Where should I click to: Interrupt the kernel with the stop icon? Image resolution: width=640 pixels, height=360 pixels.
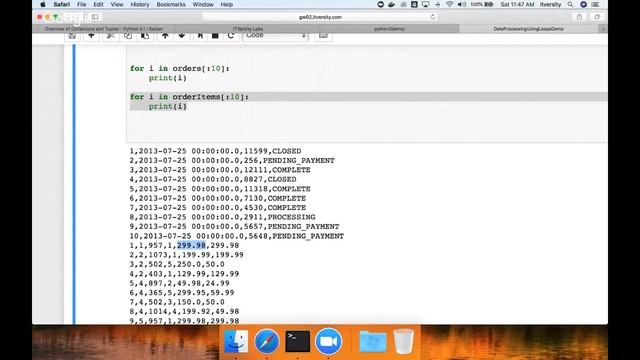215,36
